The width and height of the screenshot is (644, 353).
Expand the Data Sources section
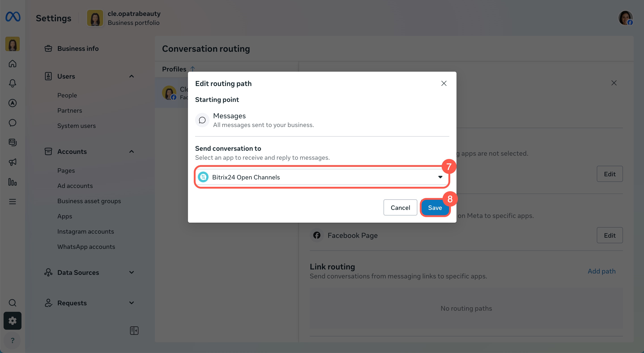[x=132, y=272]
